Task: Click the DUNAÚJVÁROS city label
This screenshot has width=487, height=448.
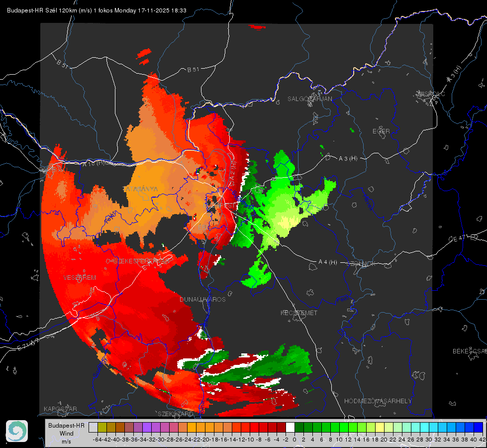Action: click(x=202, y=299)
